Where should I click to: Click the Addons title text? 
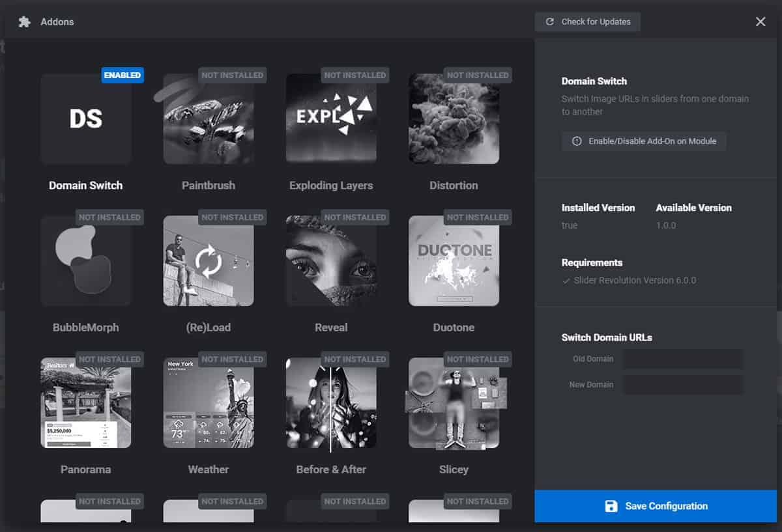point(57,21)
